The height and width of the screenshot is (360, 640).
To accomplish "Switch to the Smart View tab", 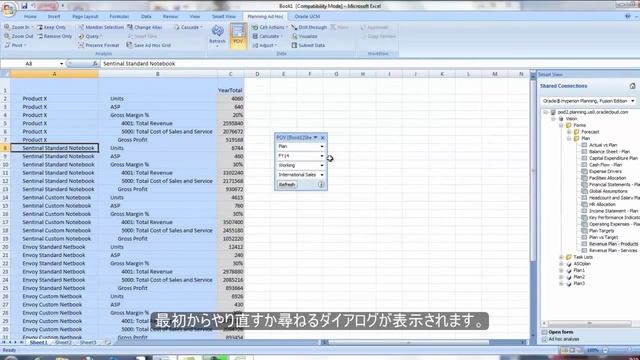I will tap(224, 16).
